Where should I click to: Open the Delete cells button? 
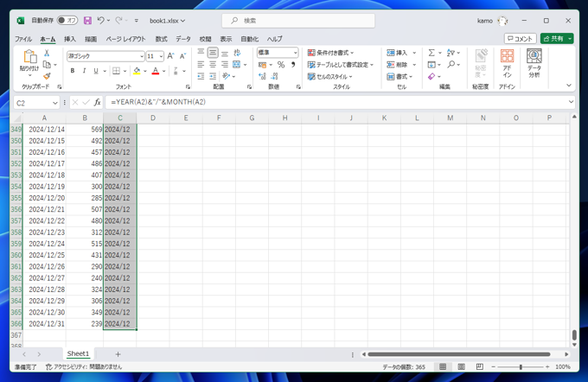[x=398, y=65]
